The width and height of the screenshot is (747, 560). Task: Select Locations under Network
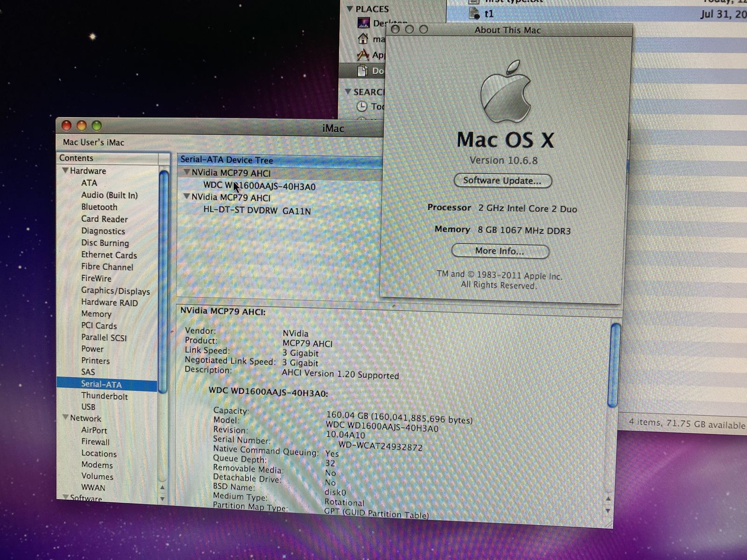(99, 453)
